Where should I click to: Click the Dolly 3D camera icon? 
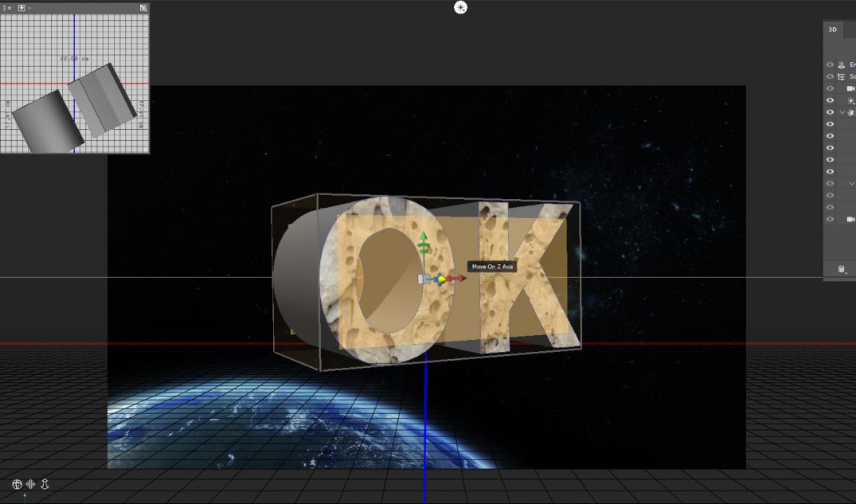(x=45, y=484)
